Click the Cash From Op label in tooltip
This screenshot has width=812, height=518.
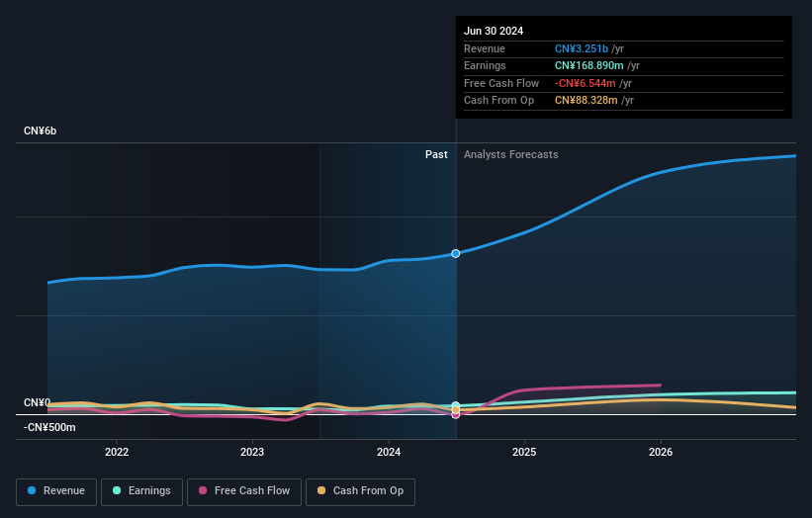click(x=498, y=101)
